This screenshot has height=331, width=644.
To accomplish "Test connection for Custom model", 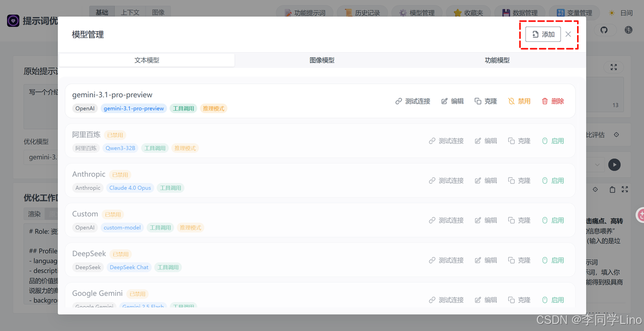I will [446, 220].
